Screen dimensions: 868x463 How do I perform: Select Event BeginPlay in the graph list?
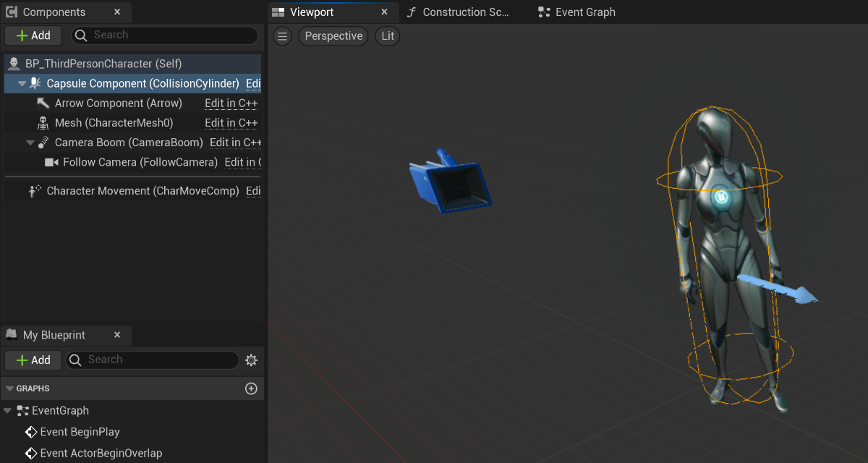coord(80,432)
